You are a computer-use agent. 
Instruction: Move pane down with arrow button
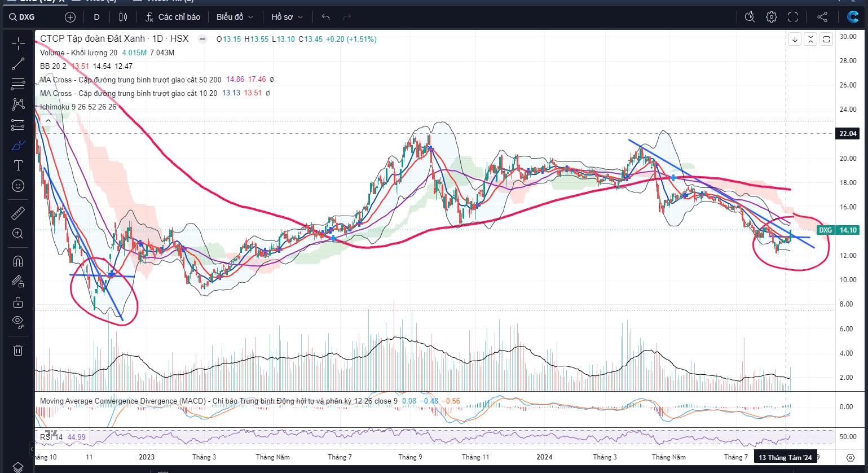tap(795, 39)
